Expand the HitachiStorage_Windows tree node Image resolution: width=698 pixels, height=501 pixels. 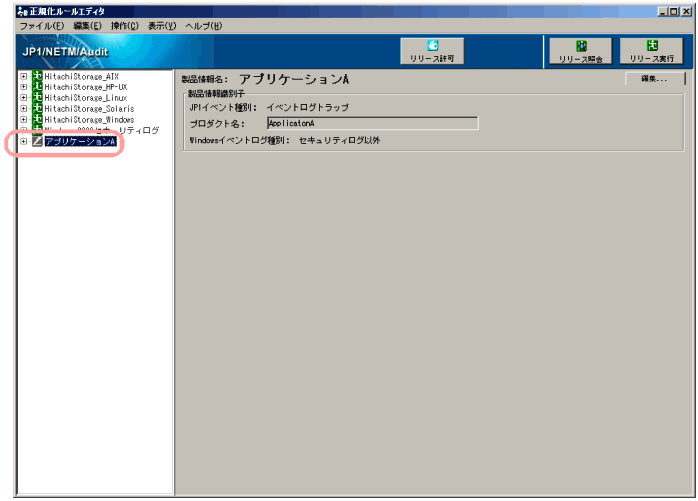tap(24, 119)
